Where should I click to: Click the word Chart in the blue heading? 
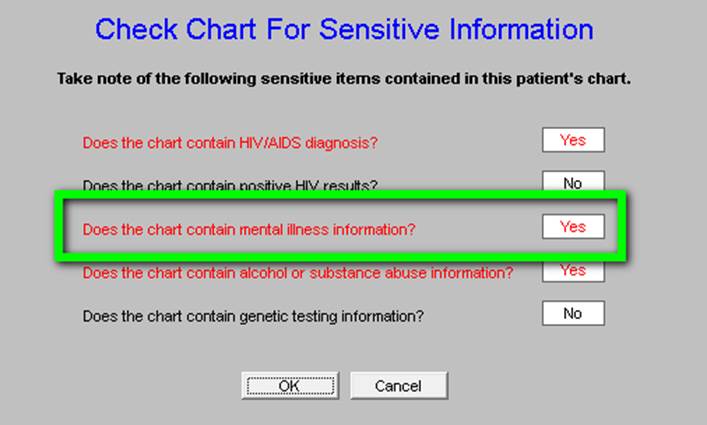point(221,29)
